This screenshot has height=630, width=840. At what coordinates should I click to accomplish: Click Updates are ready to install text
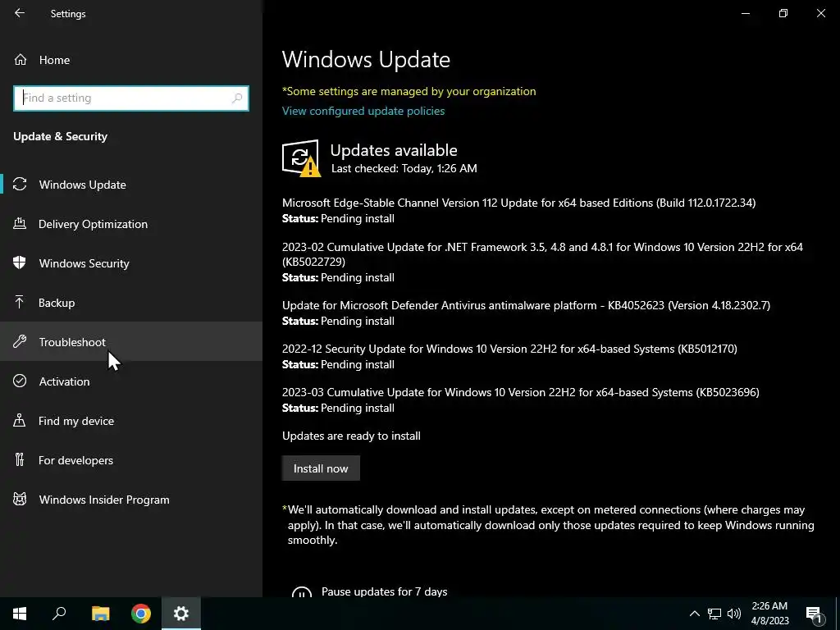(351, 436)
